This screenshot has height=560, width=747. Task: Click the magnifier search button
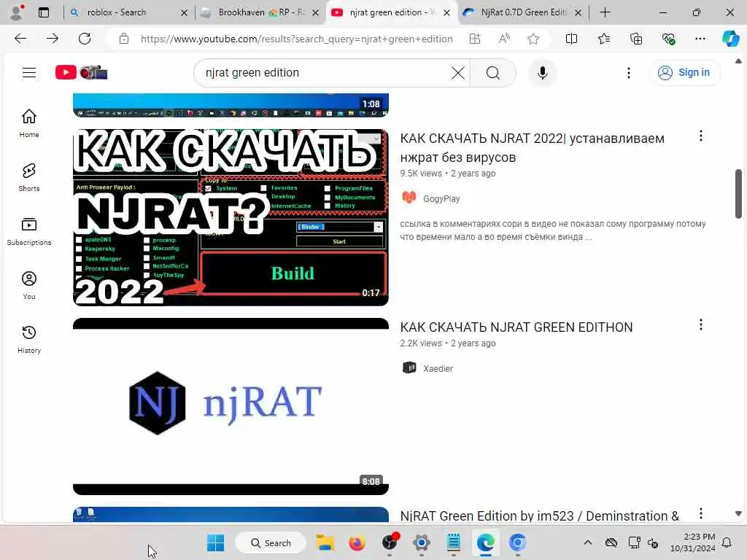click(x=493, y=73)
